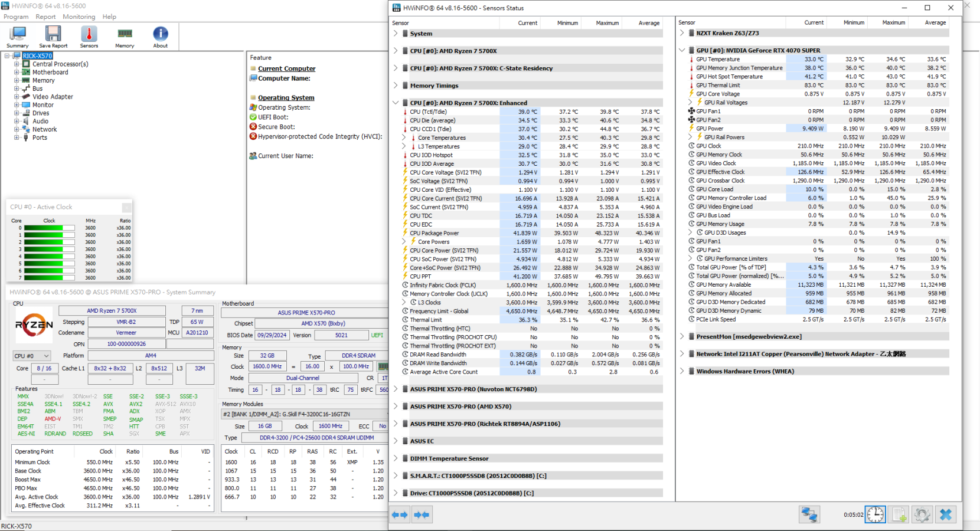This screenshot has height=531, width=980.
Task: Click the Operating System heading link
Action: coord(286,97)
